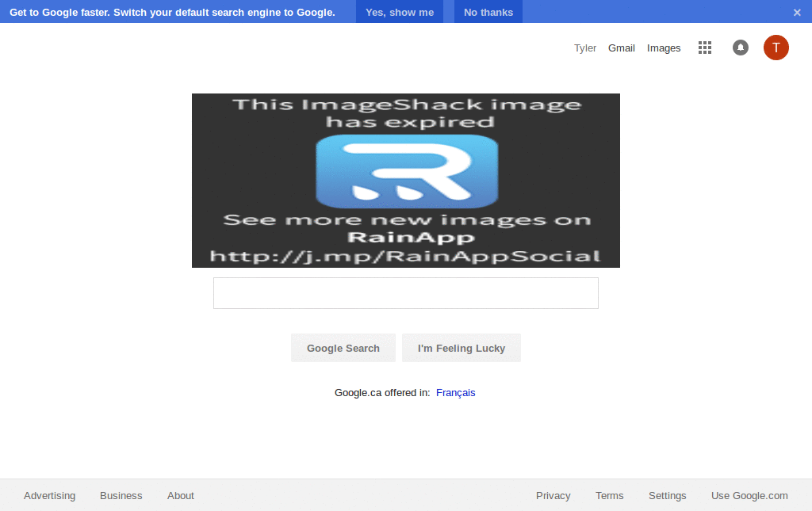812x511 pixels.
Task: Open Business footer link
Action: [121, 495]
